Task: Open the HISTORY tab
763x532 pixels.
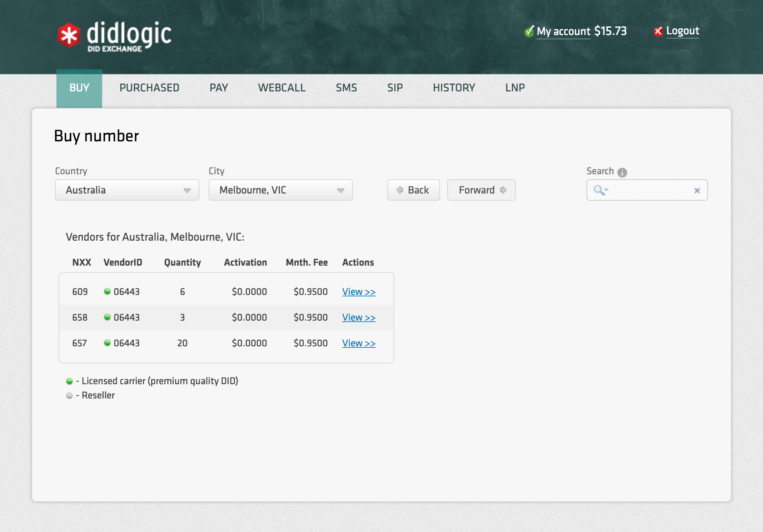Action: pos(454,88)
